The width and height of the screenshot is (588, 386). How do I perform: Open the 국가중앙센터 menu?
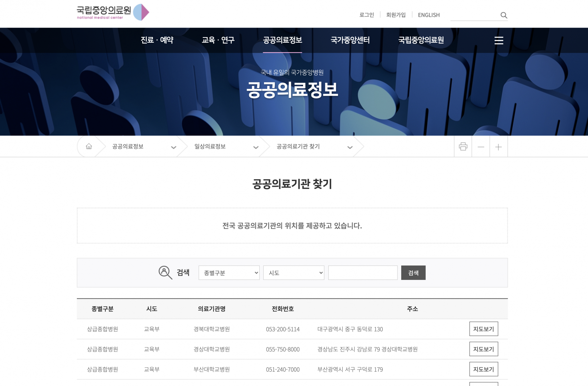click(350, 40)
